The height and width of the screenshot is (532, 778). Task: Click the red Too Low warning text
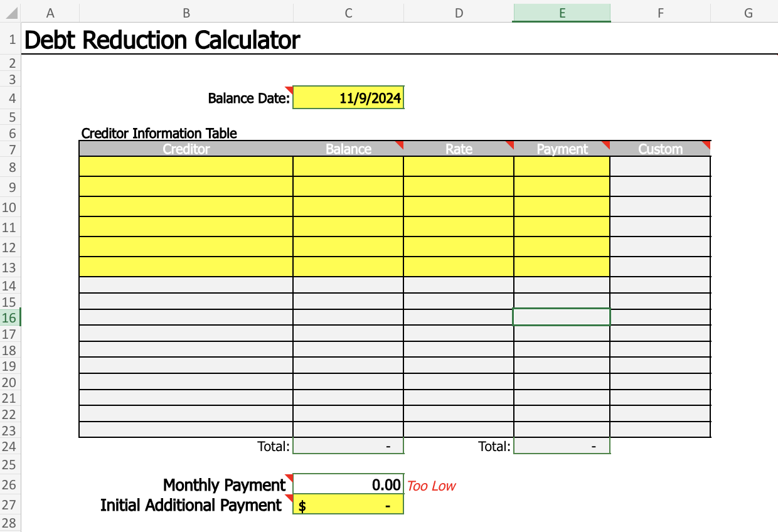click(432, 486)
